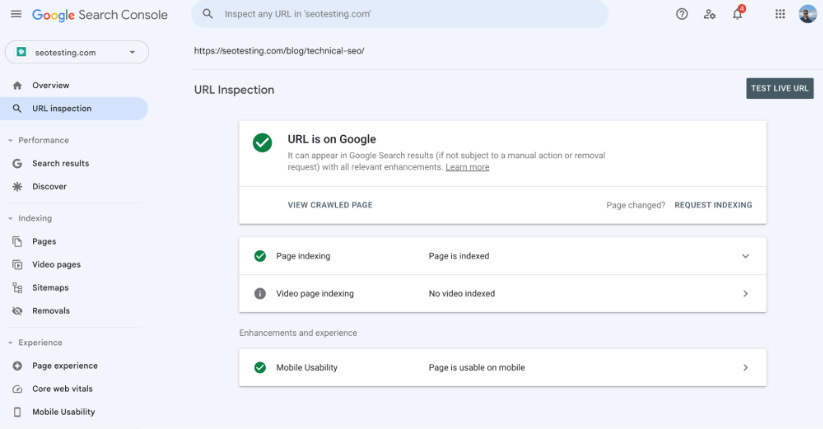Viewport: 823px width, 429px height.
Task: Open the Pages indexing report
Action: tap(44, 242)
